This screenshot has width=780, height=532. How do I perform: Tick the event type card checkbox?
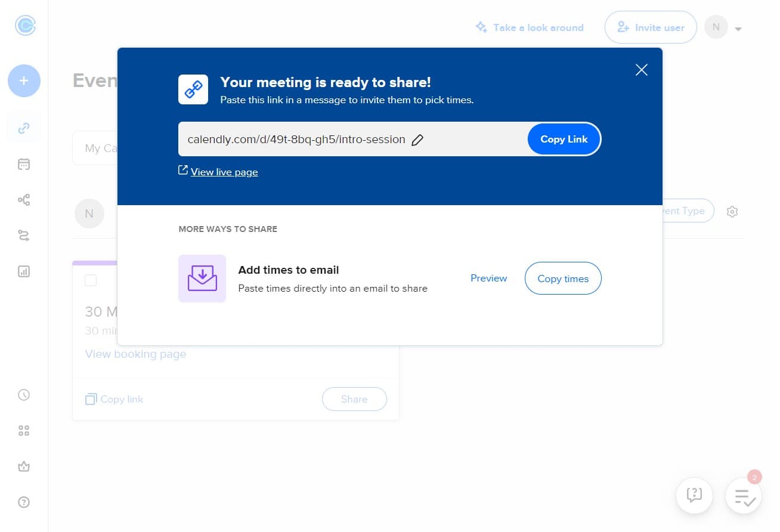pyautogui.click(x=91, y=280)
